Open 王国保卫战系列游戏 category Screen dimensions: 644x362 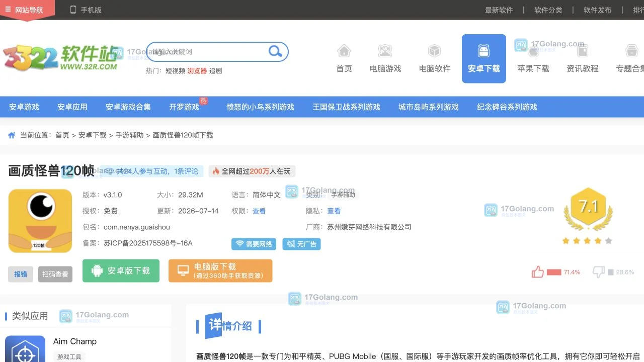346,107
